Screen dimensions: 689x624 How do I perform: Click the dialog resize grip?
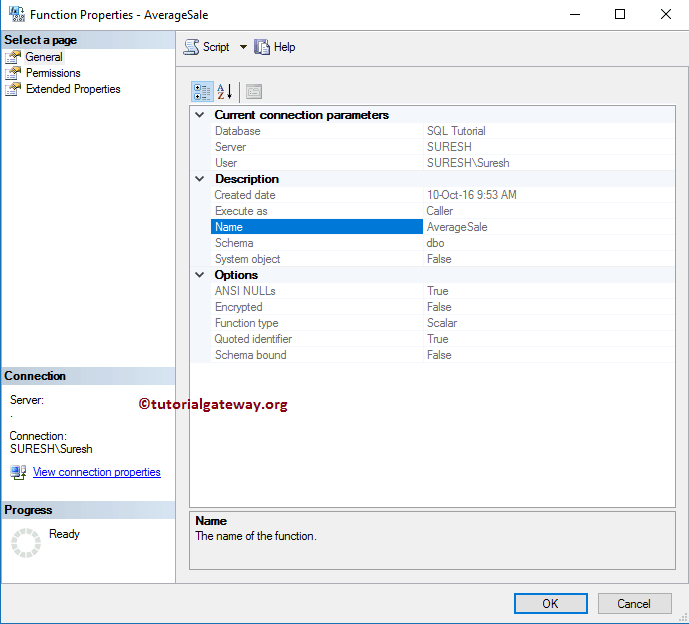(x=682, y=618)
